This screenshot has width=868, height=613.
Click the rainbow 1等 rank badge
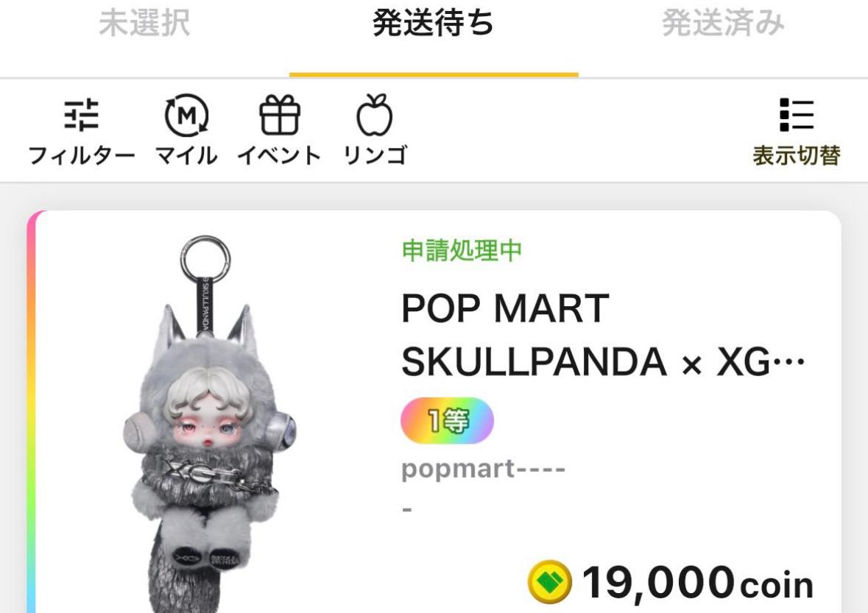(448, 420)
